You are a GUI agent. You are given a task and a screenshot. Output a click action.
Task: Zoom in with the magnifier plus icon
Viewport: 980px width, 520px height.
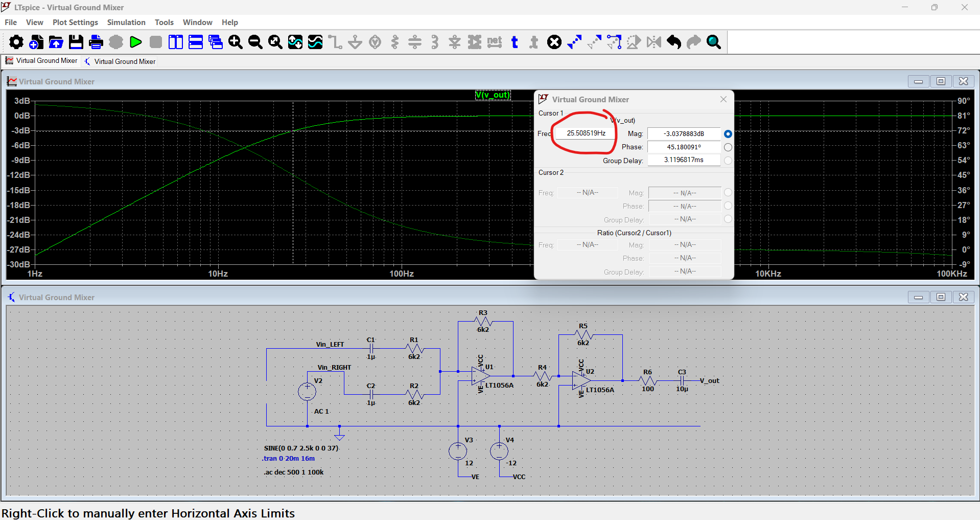[236, 42]
